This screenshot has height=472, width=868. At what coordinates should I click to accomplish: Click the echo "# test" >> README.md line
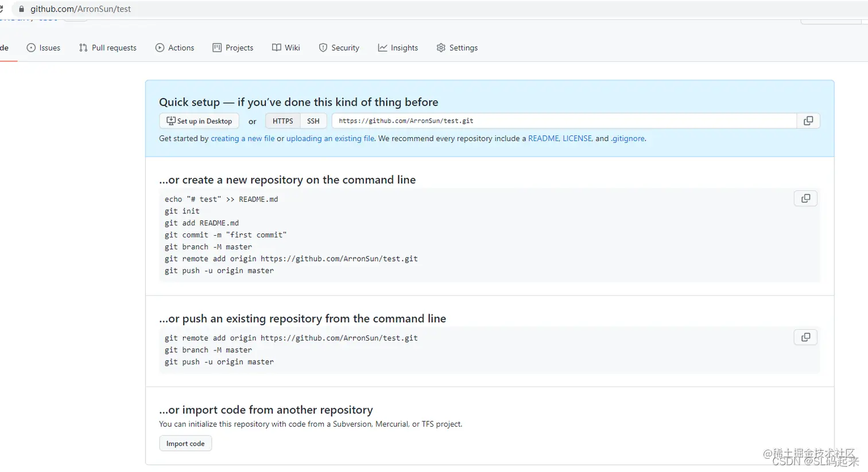221,199
